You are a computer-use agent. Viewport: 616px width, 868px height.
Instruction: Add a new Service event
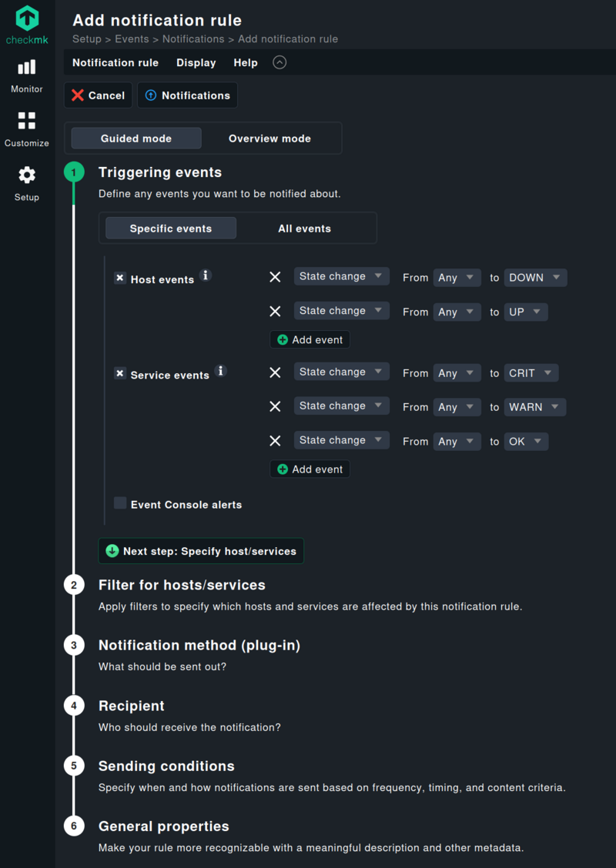310,469
